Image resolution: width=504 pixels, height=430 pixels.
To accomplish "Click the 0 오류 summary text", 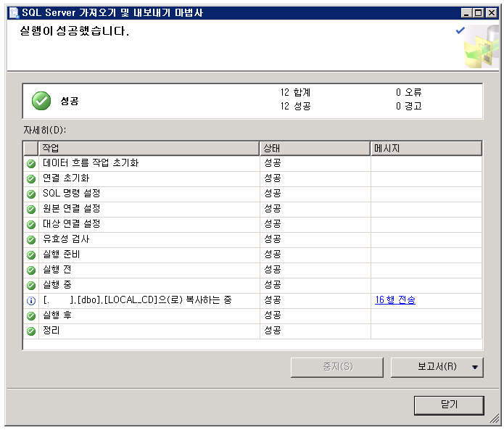I will point(408,93).
